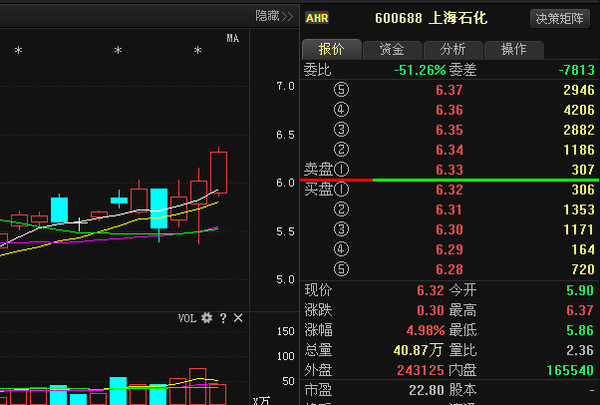Click buy 4 volume 164
Image resolution: width=600 pixels, height=405 pixels.
coord(583,249)
